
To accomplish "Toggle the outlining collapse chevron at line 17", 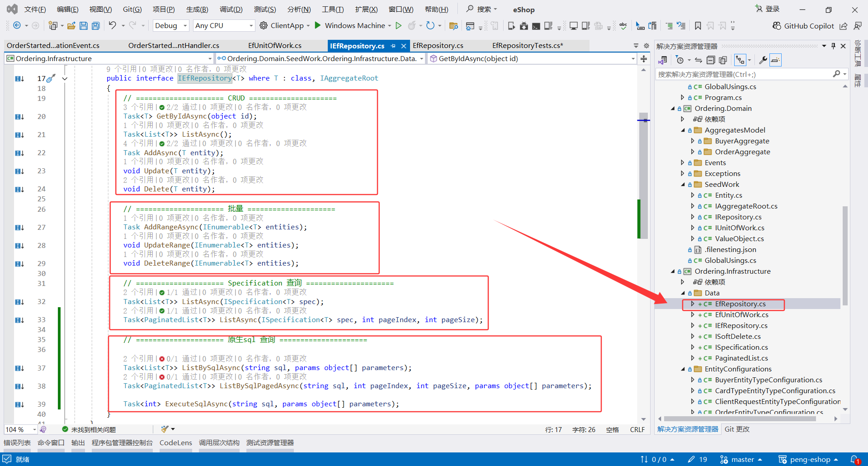I will pos(65,79).
